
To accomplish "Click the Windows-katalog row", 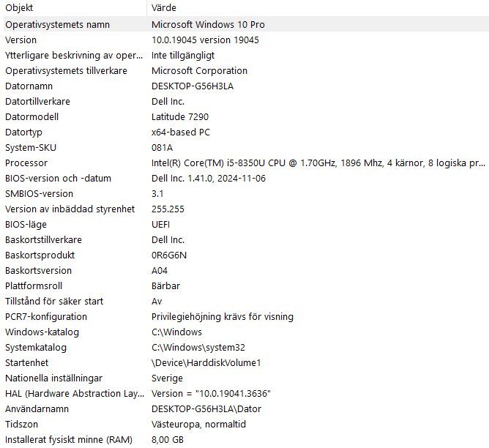I will coord(42,332).
